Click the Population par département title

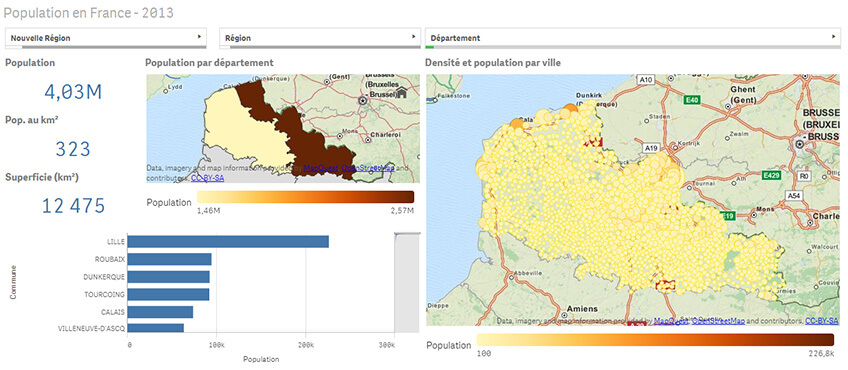coord(209,63)
